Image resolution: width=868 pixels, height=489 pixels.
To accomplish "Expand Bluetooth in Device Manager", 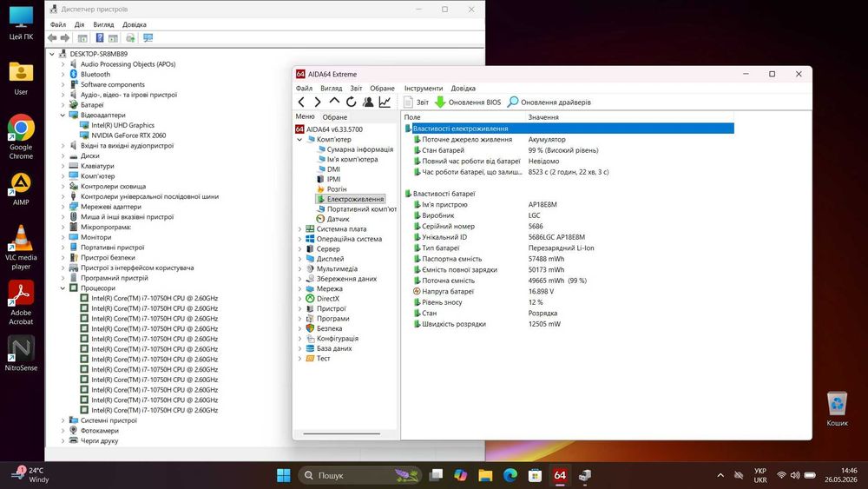I will point(62,74).
